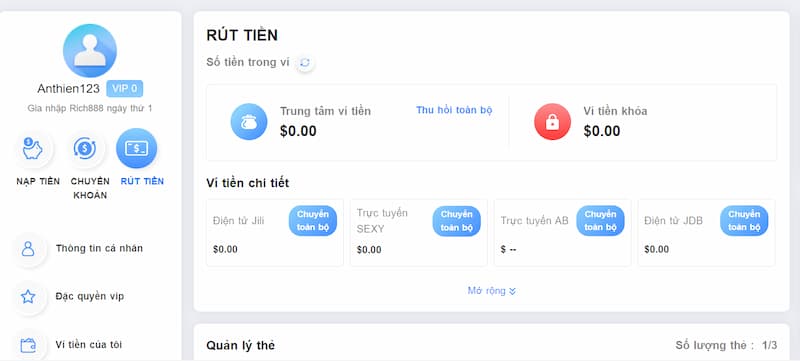Click the Ví tiền của tôi wallet icon
The image size is (800, 361).
click(x=28, y=345)
